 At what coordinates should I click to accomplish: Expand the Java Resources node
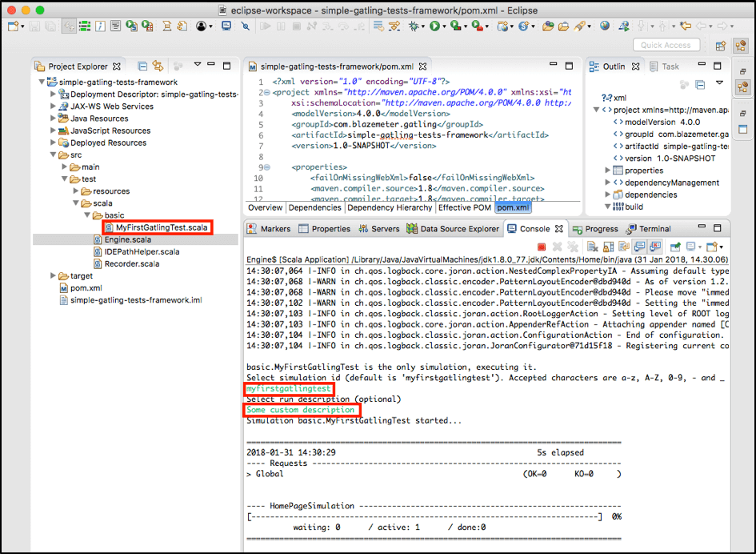click(53, 118)
